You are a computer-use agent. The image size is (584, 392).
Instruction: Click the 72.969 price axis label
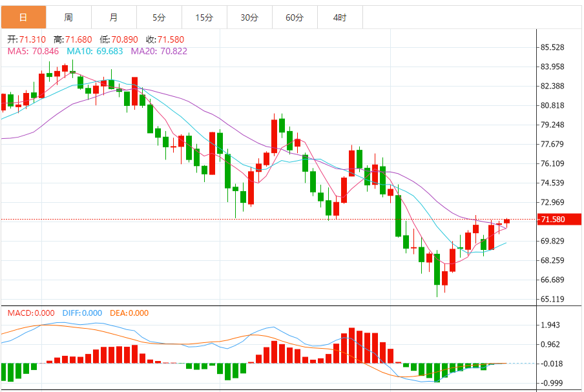coord(552,202)
